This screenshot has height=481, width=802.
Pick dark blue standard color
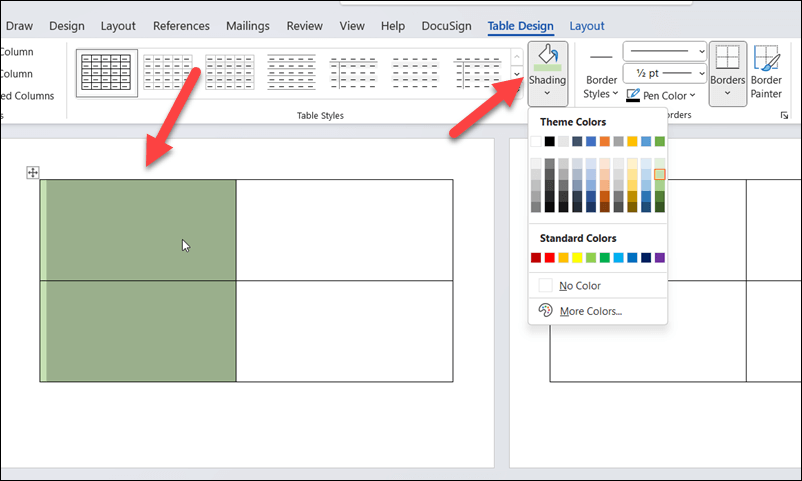pos(646,257)
